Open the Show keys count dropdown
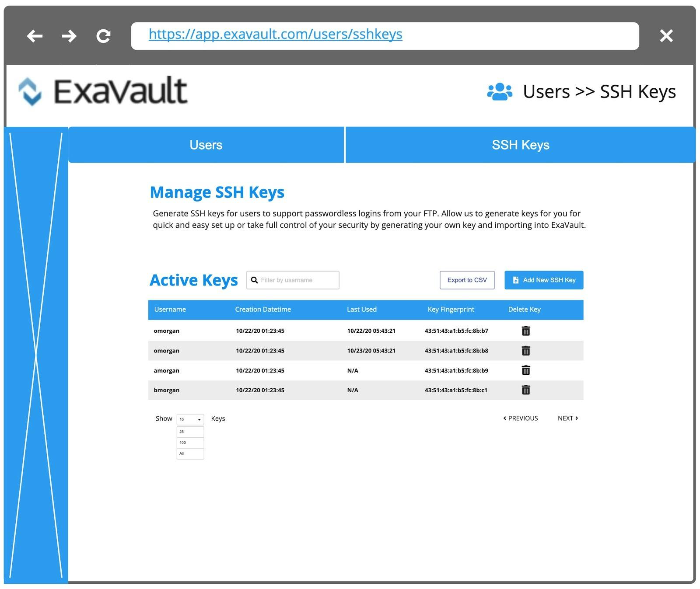 [190, 419]
